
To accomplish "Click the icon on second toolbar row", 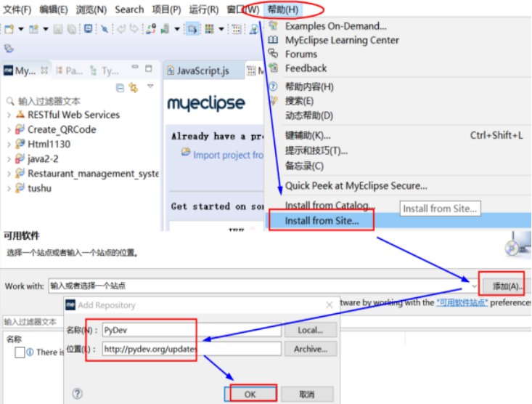I will click(x=9, y=49).
